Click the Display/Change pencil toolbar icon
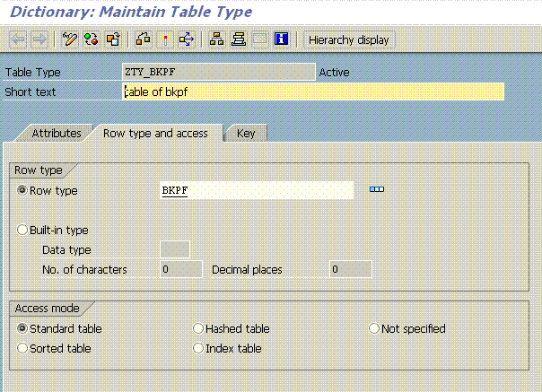 (70, 39)
